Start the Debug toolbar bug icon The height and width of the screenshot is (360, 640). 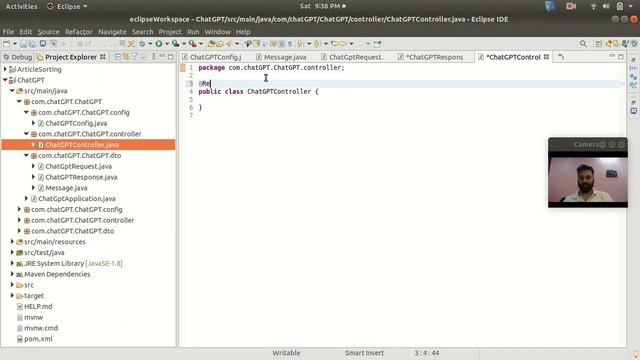(142, 44)
